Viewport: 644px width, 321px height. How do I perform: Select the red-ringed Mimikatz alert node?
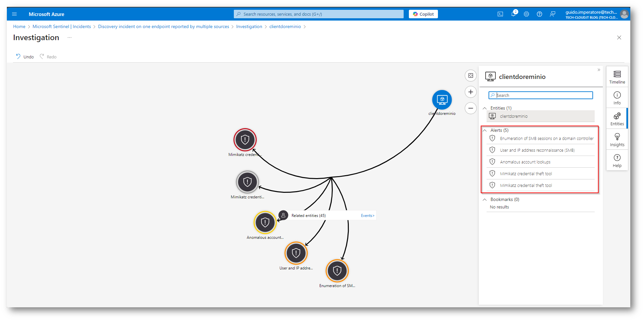245,140
